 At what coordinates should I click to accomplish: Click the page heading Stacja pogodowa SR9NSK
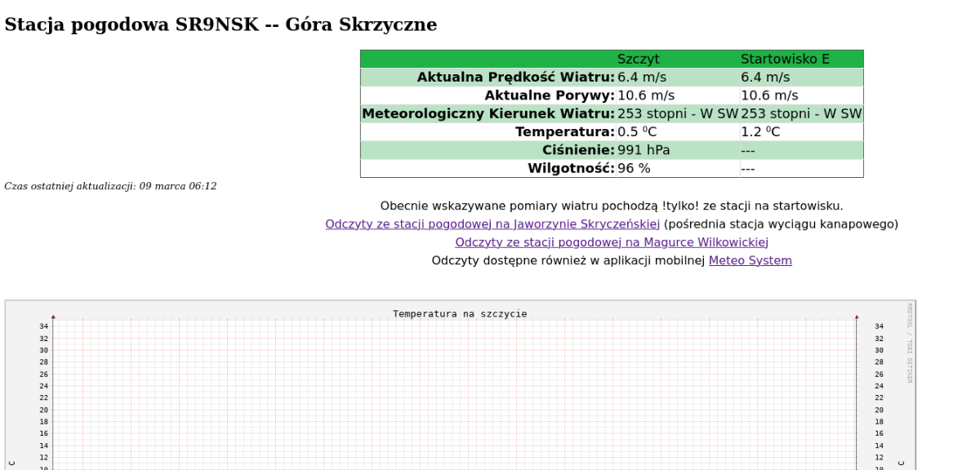pyautogui.click(x=220, y=25)
